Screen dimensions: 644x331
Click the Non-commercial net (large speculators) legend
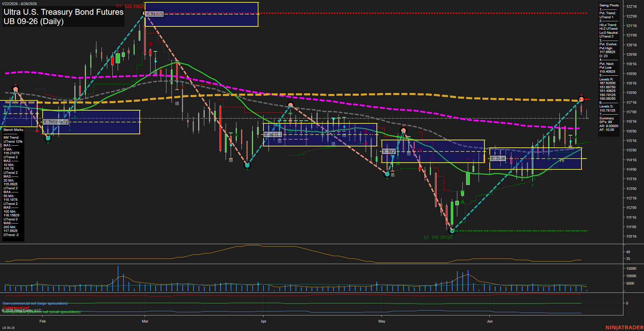point(35,303)
